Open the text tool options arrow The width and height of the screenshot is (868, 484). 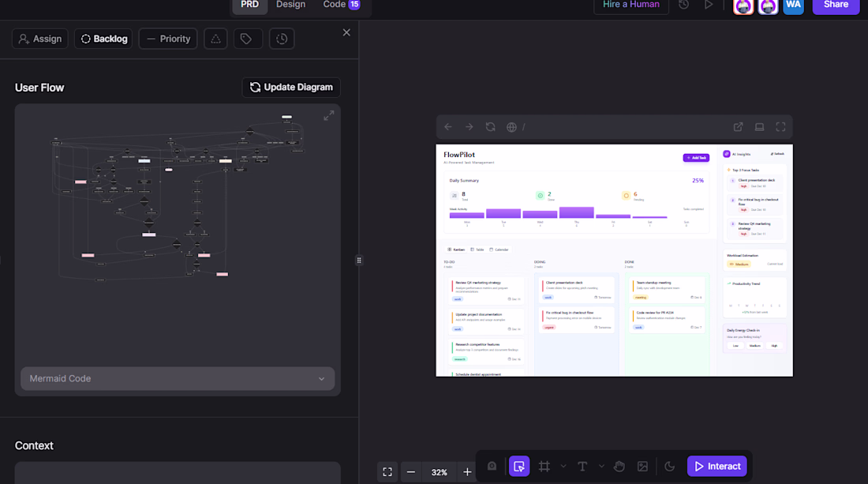click(601, 467)
